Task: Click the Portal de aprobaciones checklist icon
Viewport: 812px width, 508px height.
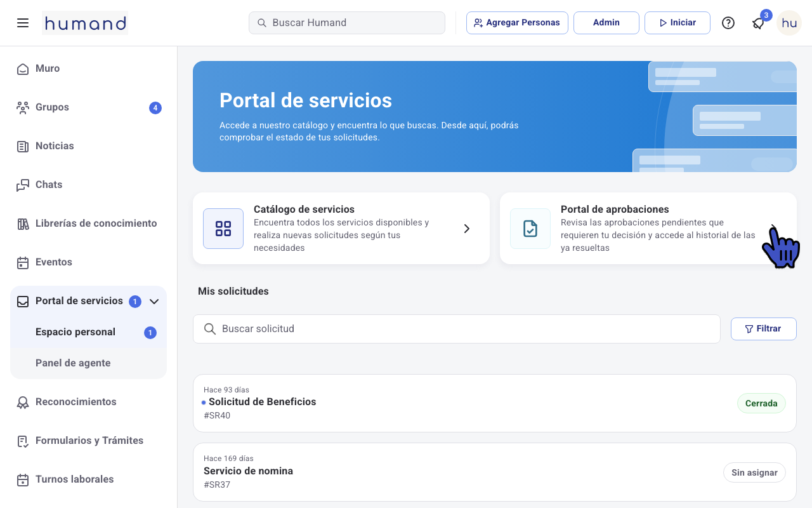Action: tap(530, 229)
